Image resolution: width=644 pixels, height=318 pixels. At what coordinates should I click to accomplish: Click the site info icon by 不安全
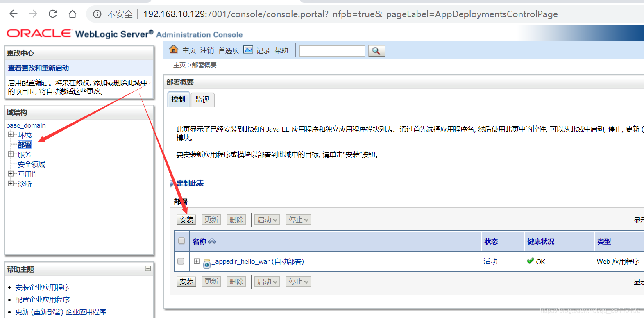(x=97, y=14)
